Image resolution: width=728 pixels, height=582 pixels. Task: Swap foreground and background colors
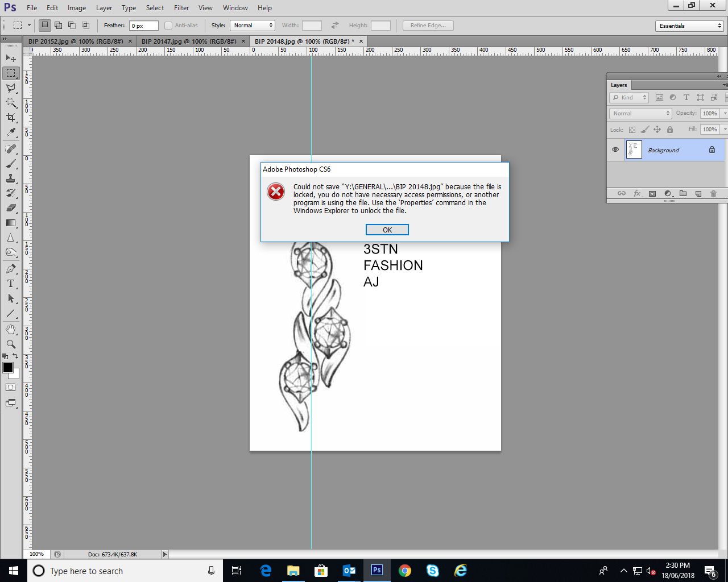click(x=15, y=356)
